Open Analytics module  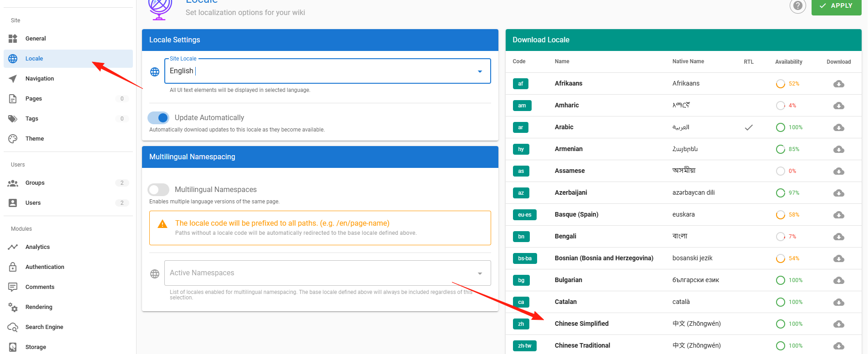pos(68,247)
